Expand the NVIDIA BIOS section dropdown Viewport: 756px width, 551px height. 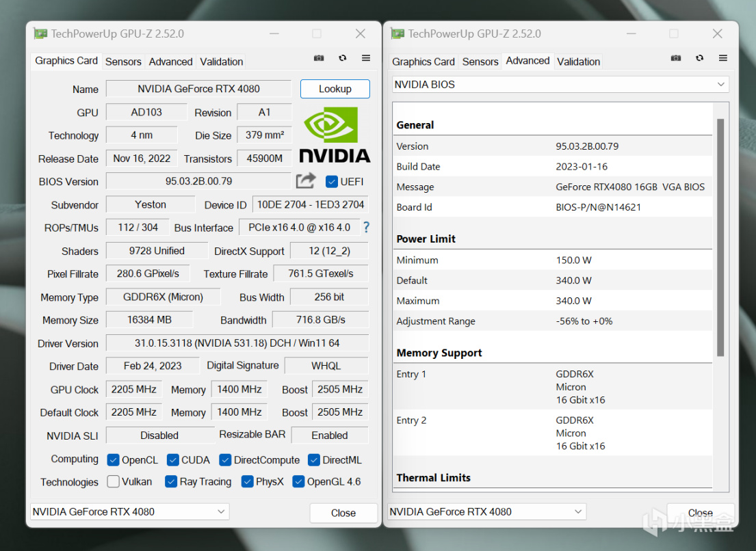tap(560, 84)
